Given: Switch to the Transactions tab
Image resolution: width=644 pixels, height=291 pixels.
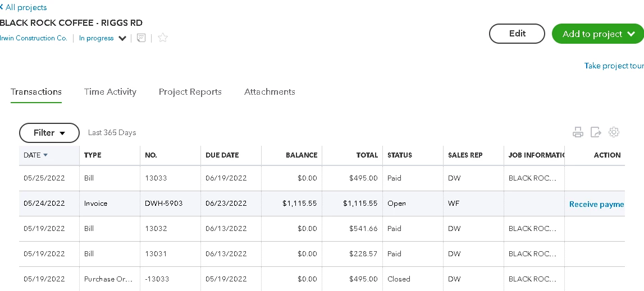Looking at the screenshot, I should [x=36, y=92].
